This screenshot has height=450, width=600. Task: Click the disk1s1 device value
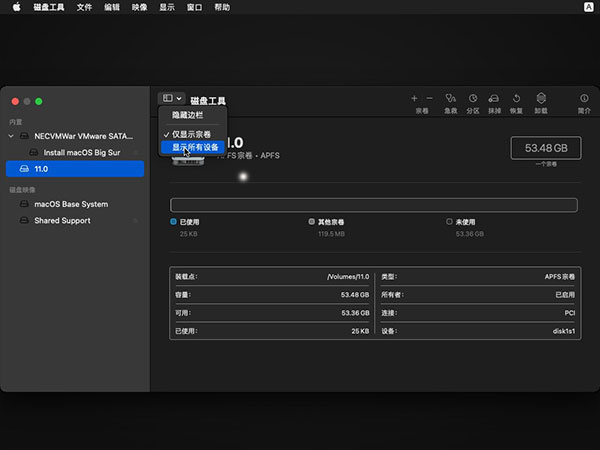[564, 331]
